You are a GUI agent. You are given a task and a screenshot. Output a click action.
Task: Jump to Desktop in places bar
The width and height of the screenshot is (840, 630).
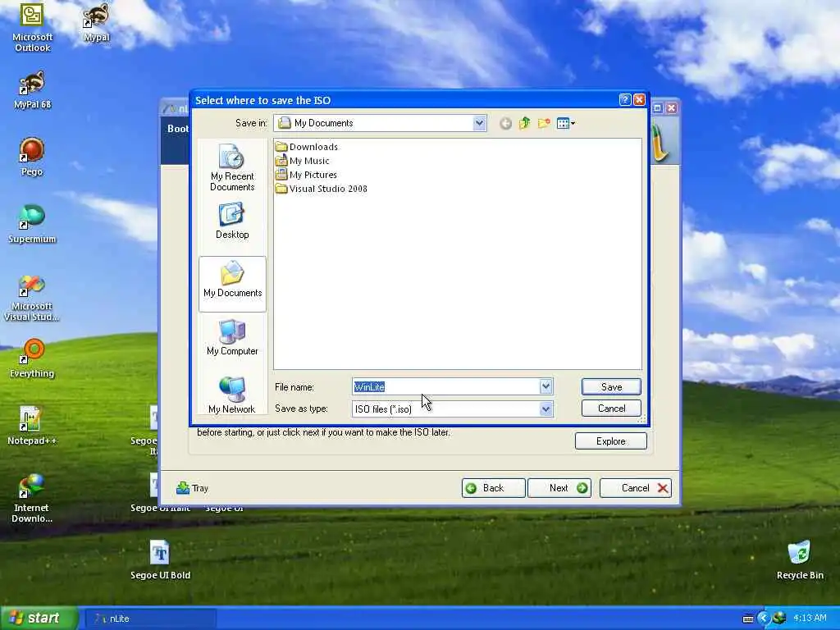coord(232,221)
